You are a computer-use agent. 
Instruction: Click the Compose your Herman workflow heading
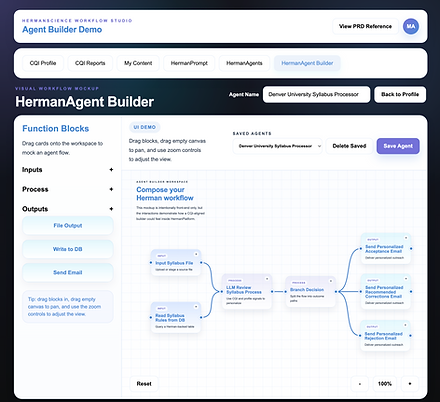[x=165, y=194]
